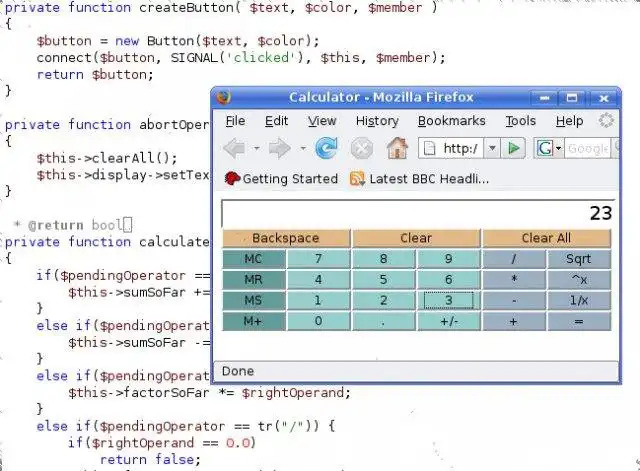Open the File menu
The height and width of the screenshot is (471, 640).
click(x=235, y=121)
